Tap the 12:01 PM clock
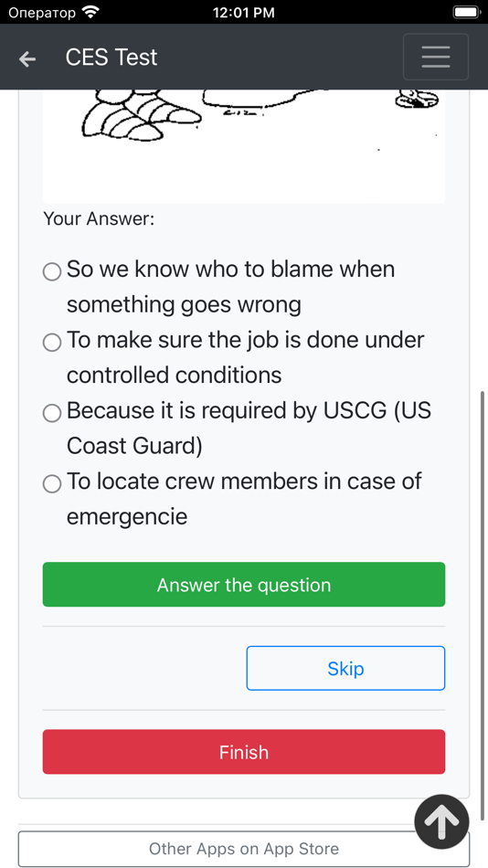Viewport: 488px width, 868px height. [x=244, y=13]
